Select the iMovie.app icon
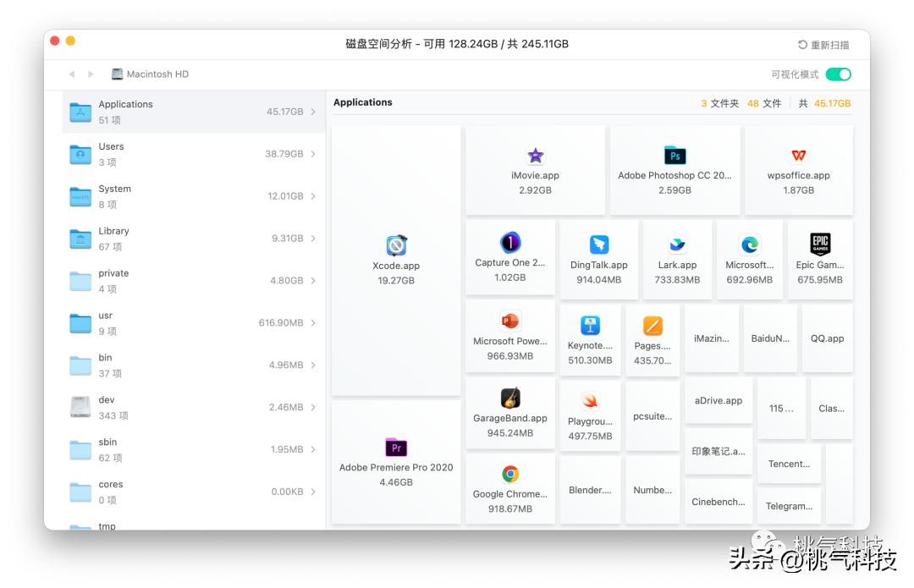 tap(535, 156)
